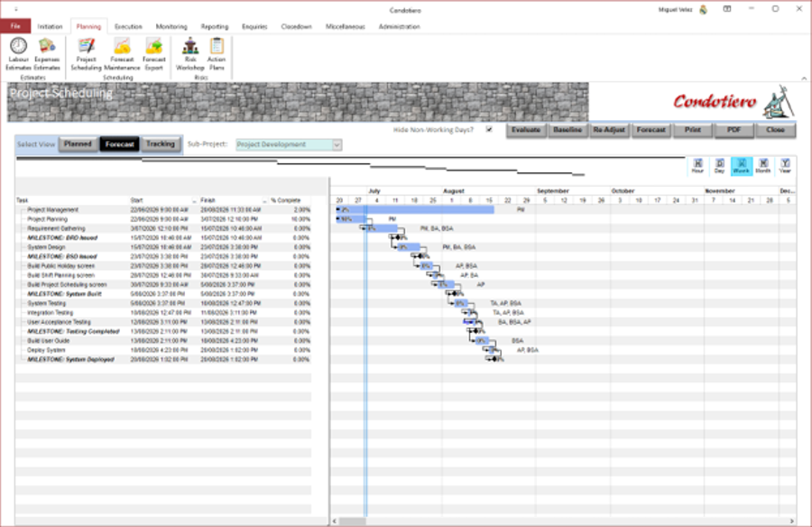The height and width of the screenshot is (527, 812).
Task: Open the Start column filter arrow
Action: click(194, 200)
